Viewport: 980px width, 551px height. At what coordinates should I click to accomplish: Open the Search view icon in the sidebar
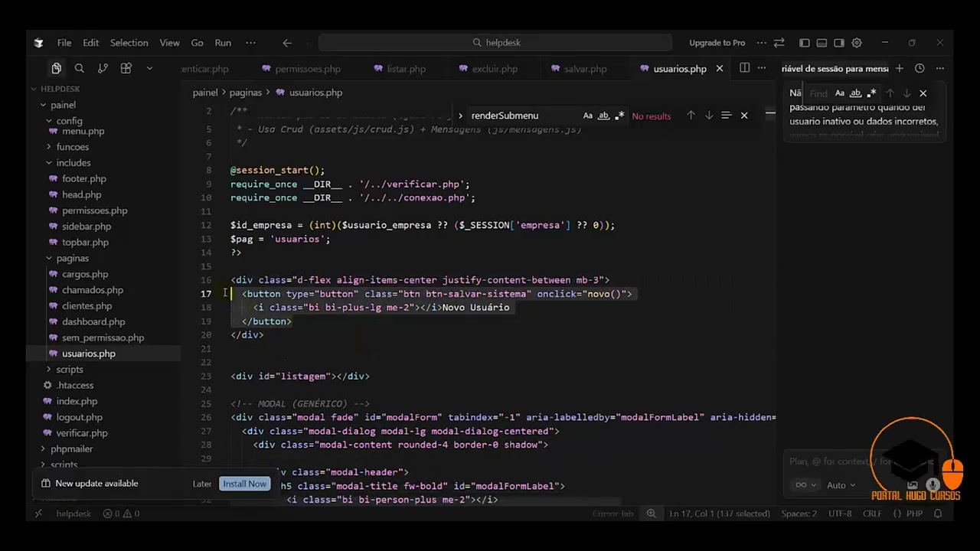point(79,68)
